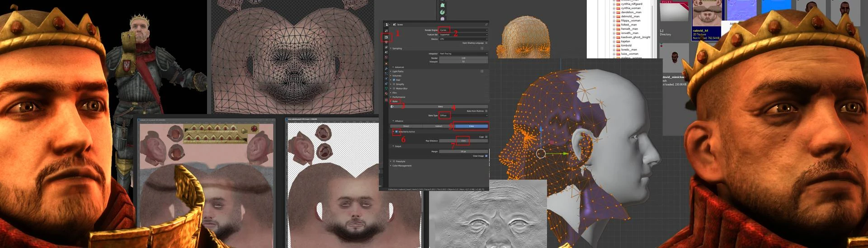The width and height of the screenshot is (868, 248).
Task: Disable the Hair checkbox
Action: coord(394,80)
